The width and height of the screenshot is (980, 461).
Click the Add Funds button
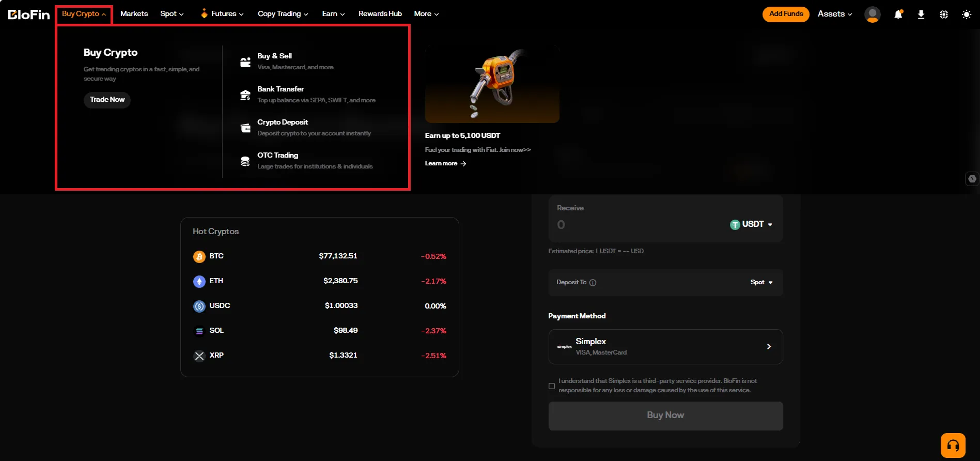click(x=786, y=14)
